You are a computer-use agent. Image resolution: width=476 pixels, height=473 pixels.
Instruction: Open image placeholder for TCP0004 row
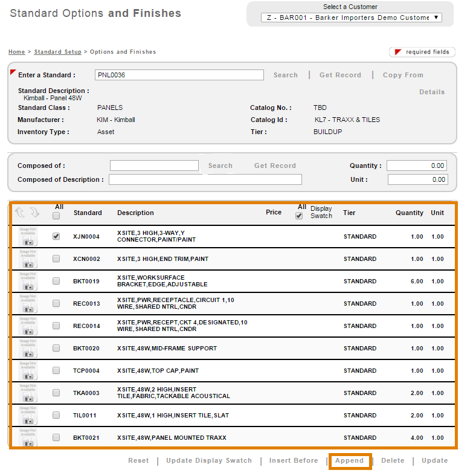point(28,371)
